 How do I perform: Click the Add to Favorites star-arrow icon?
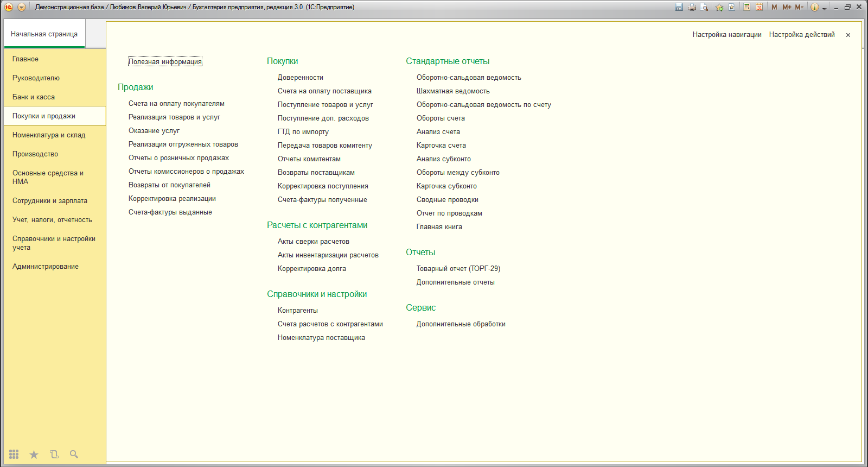point(719,7)
